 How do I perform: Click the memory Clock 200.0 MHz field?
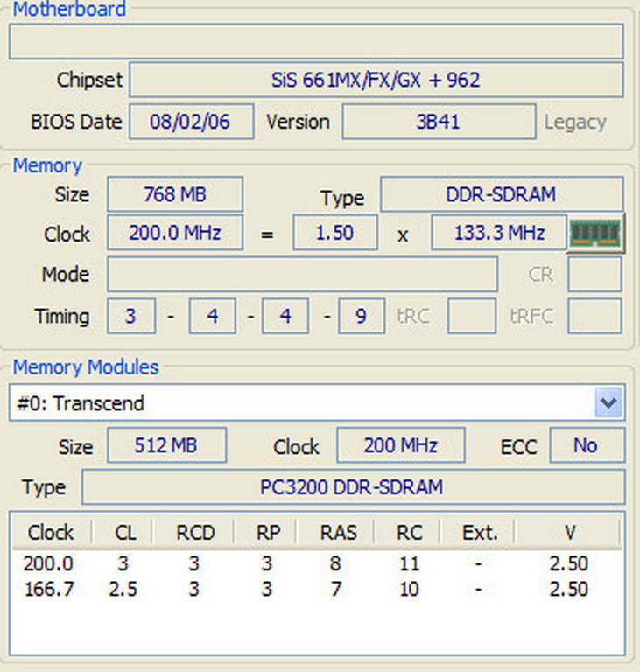pos(174,234)
